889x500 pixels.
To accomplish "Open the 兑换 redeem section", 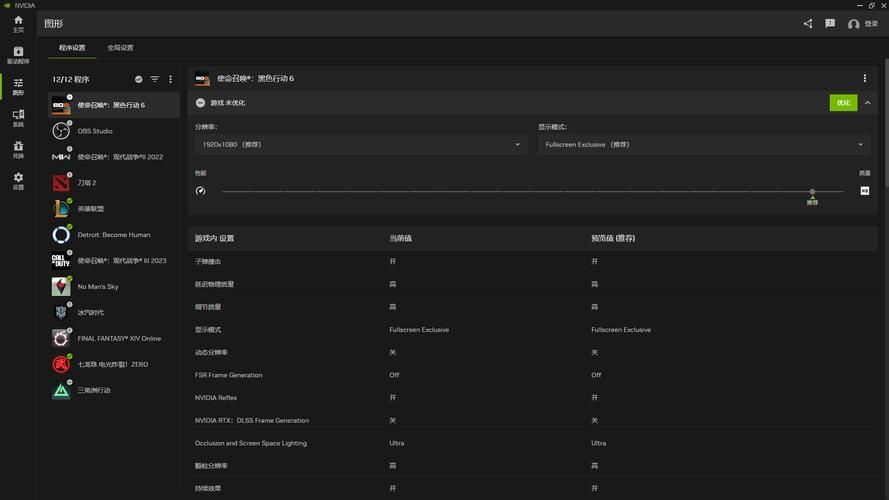I will (18, 150).
